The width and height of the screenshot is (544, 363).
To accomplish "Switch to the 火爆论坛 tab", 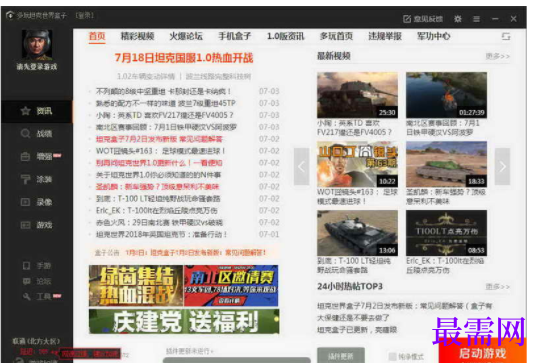I will [x=186, y=36].
